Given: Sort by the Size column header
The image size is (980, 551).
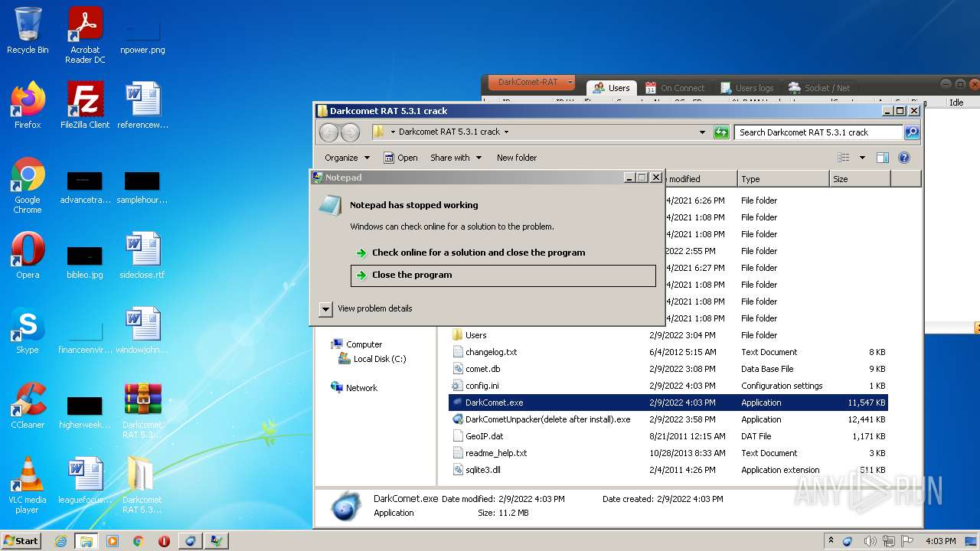Looking at the screenshot, I should pos(860,179).
